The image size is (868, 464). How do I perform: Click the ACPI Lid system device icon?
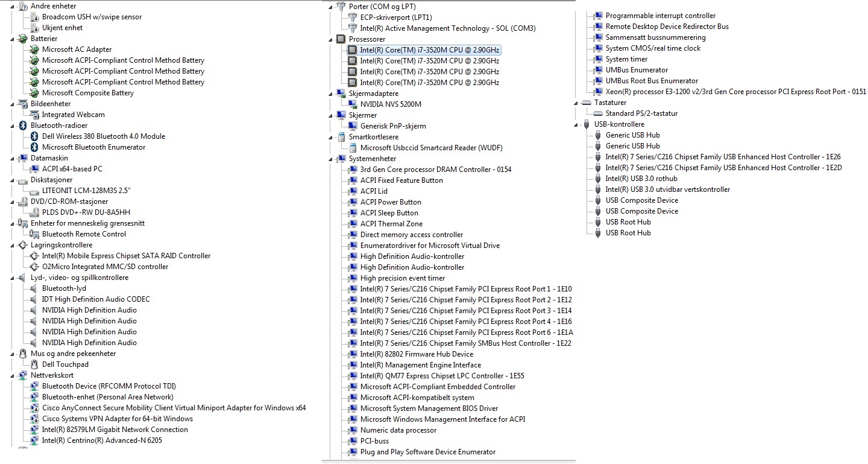tap(353, 191)
